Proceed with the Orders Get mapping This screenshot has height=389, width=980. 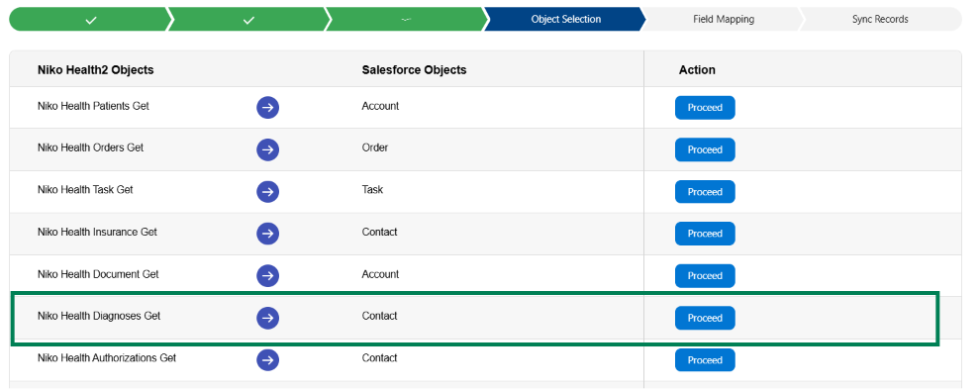click(x=705, y=149)
